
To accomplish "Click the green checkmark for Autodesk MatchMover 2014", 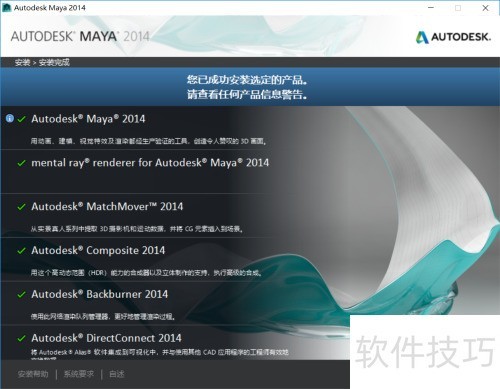I will coord(22,207).
